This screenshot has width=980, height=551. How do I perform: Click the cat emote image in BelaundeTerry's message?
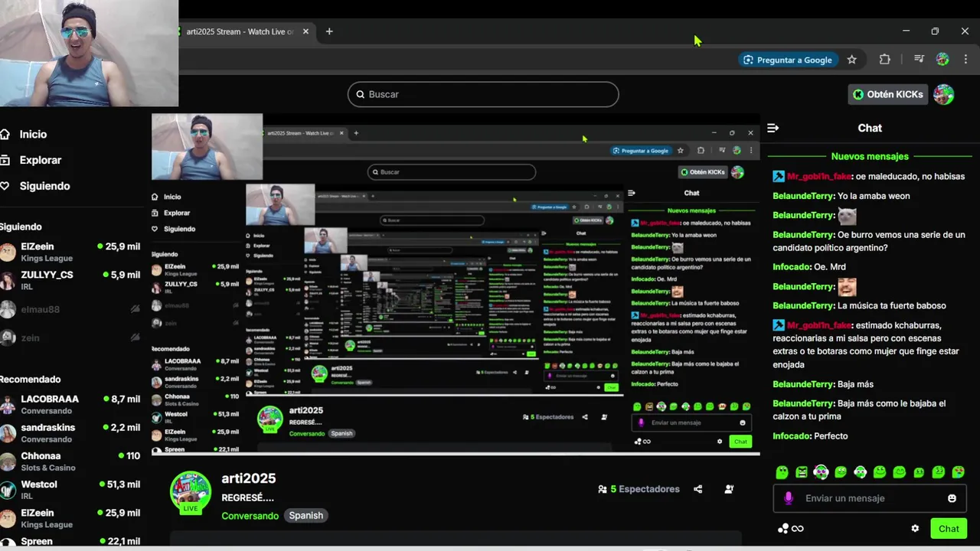coord(847,216)
